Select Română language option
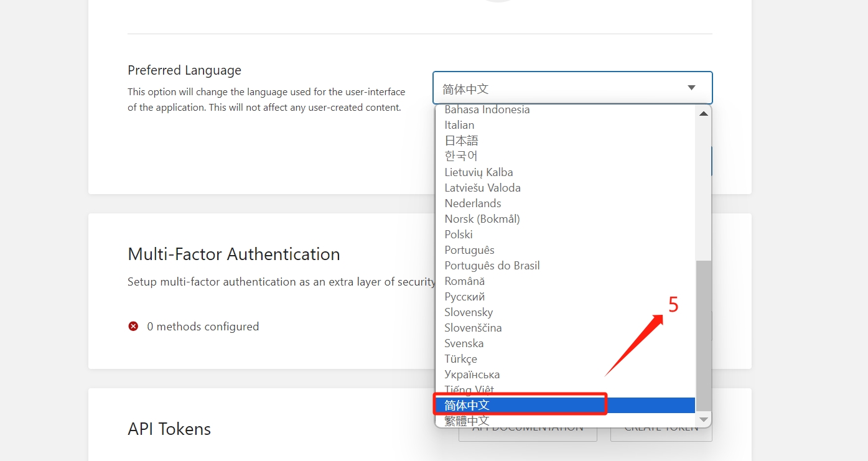The width and height of the screenshot is (868, 461). tap(565, 281)
